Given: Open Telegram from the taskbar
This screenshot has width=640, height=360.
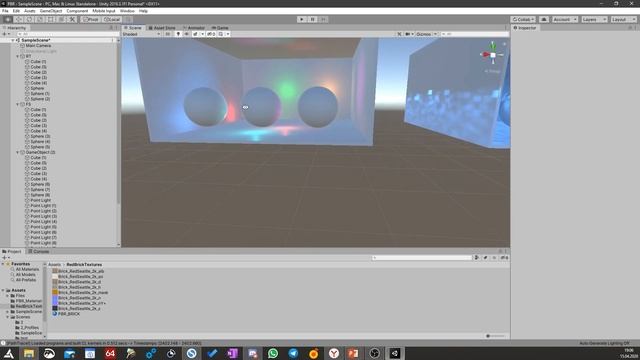Looking at the screenshot, I should [293, 353].
